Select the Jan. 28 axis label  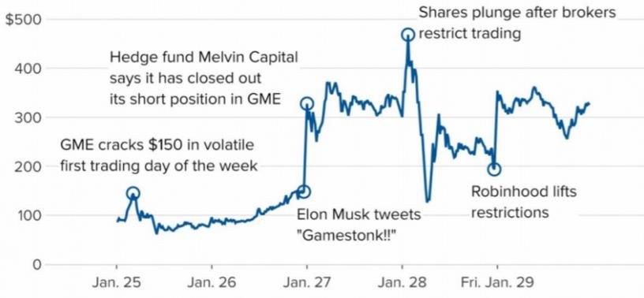click(x=402, y=283)
